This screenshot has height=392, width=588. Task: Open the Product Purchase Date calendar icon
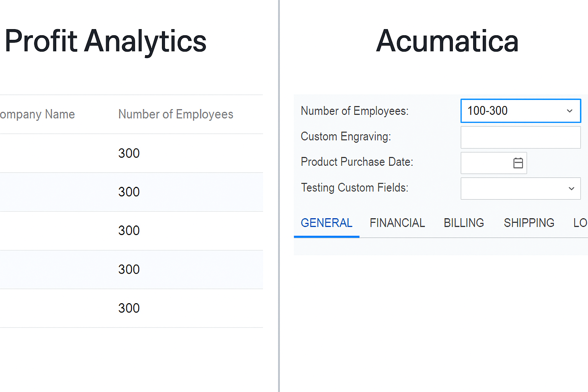click(518, 163)
